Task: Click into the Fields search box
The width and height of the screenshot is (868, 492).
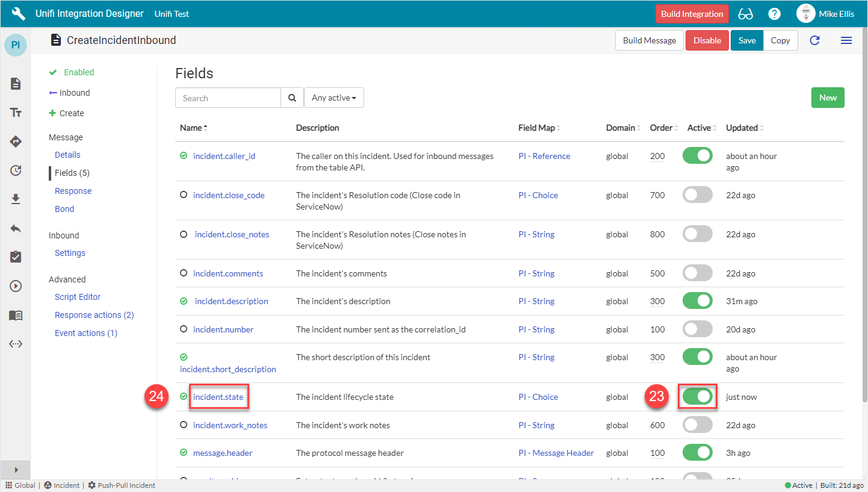Action: (228, 98)
